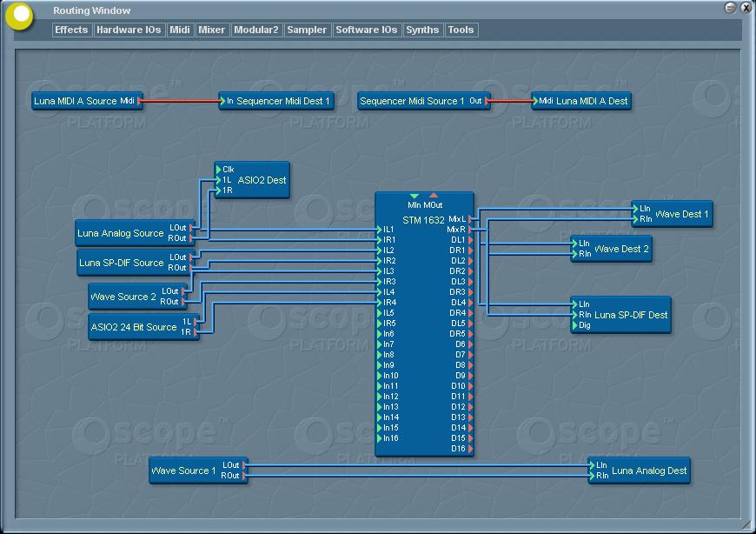
Task: Click LOut port of Luna SP-DIF Source
Action: 191,257
